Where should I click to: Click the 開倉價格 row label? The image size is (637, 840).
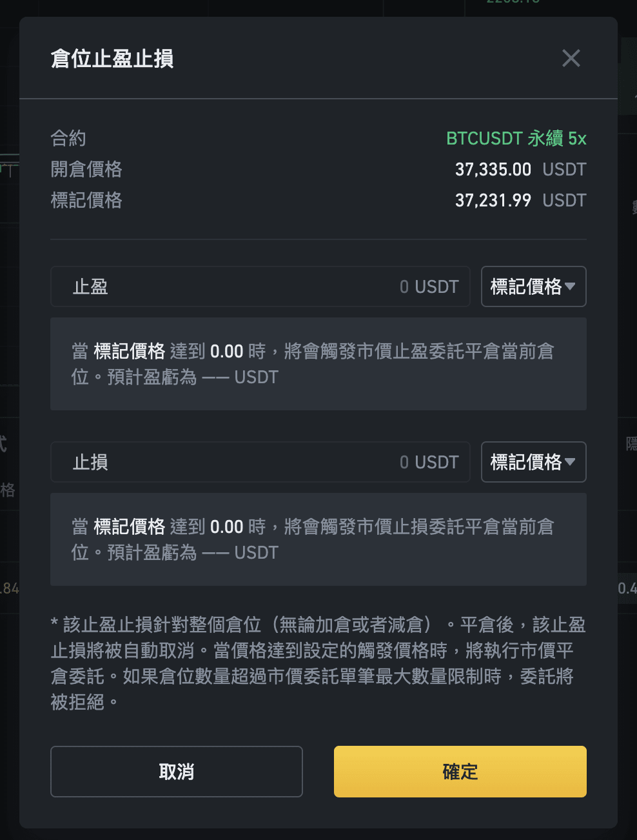(86, 169)
